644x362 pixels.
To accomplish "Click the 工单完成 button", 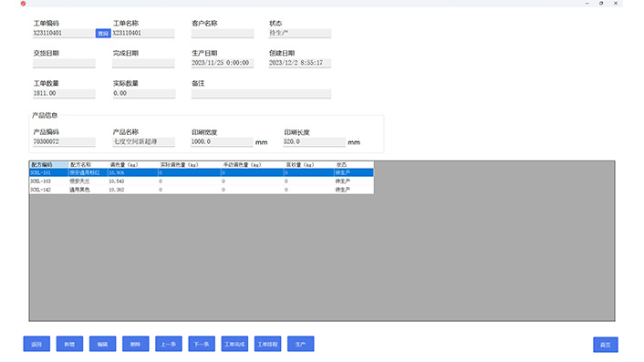I will coord(234,344).
